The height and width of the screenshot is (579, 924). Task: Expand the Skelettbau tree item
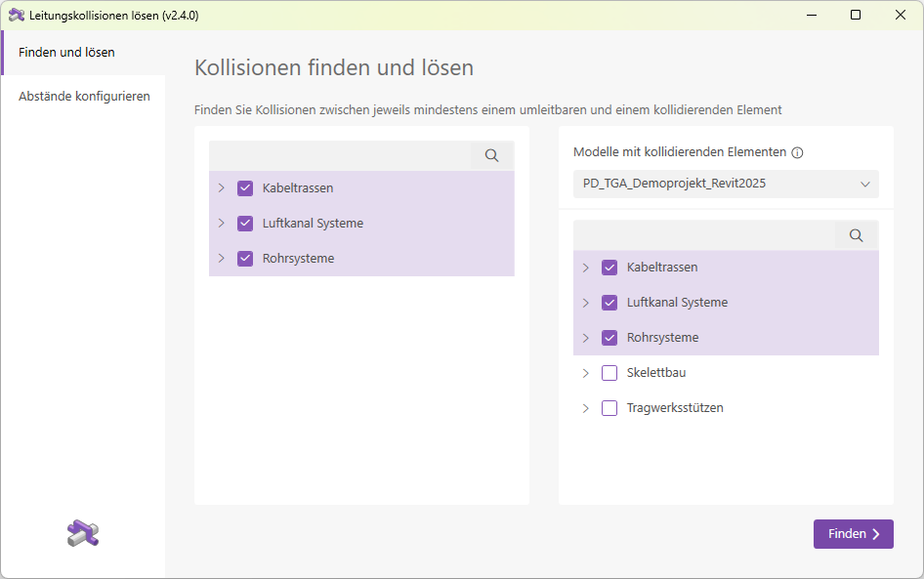(587, 373)
